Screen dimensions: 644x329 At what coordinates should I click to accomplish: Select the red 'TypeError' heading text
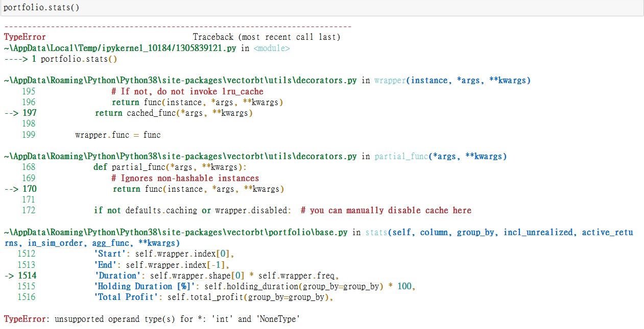25,37
